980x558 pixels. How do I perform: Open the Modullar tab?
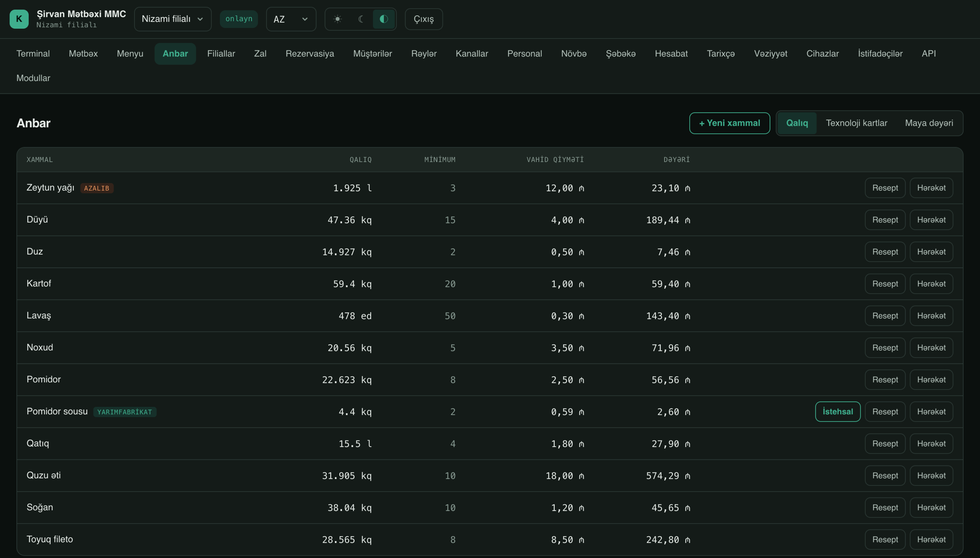33,78
